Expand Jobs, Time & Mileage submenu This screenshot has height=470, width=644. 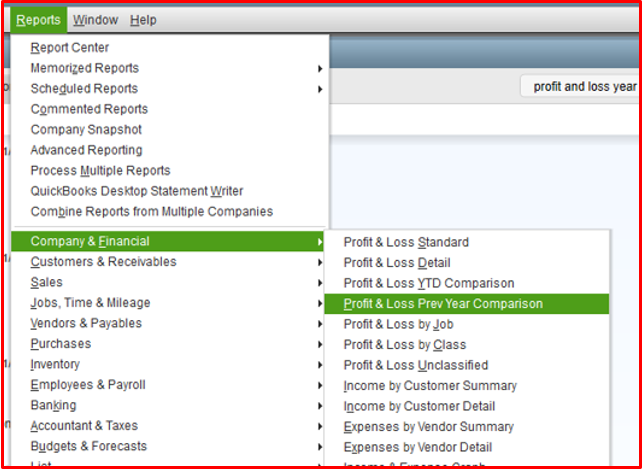pyautogui.click(x=168, y=303)
